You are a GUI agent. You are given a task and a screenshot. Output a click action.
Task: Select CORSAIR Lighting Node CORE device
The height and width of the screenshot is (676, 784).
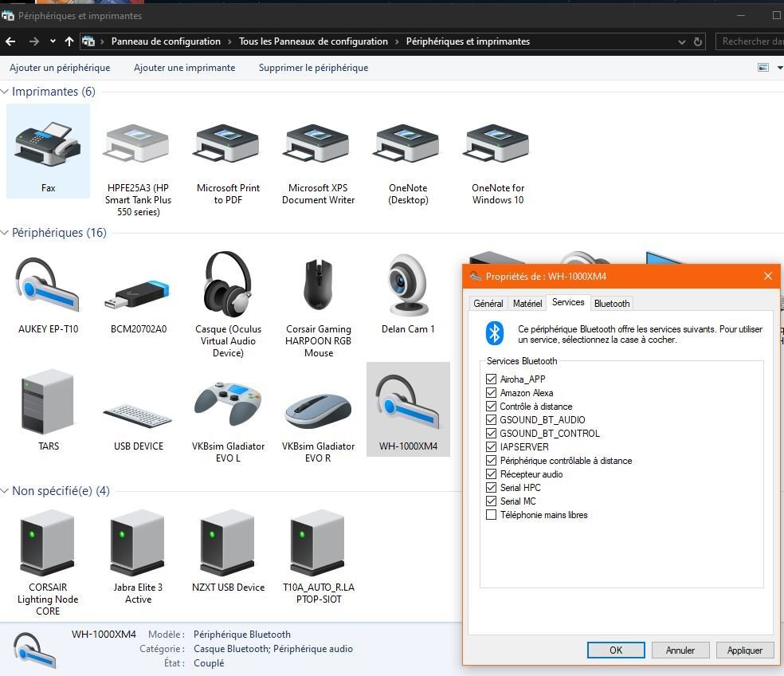[48, 562]
